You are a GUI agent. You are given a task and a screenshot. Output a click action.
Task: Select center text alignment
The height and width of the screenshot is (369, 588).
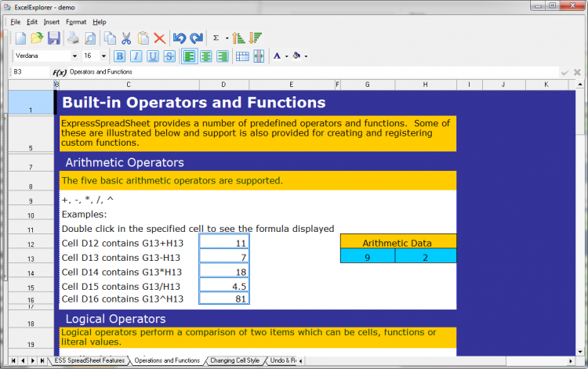tap(206, 56)
